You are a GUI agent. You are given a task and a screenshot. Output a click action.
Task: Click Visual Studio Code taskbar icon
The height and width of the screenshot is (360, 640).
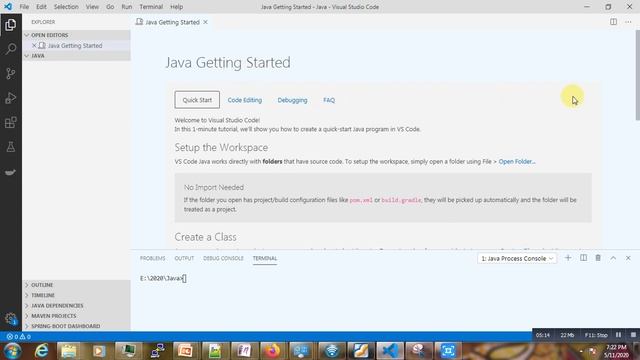point(390,351)
